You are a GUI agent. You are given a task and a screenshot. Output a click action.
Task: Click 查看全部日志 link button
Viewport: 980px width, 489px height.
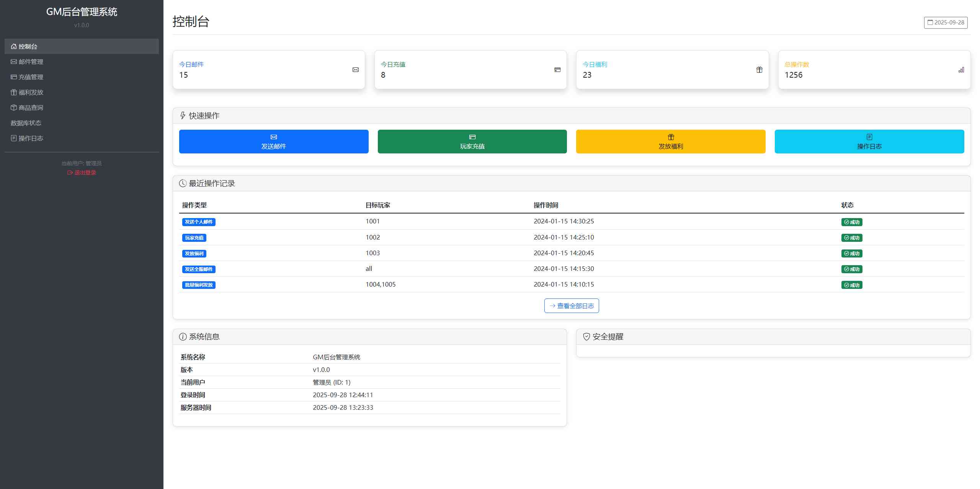[x=572, y=306]
